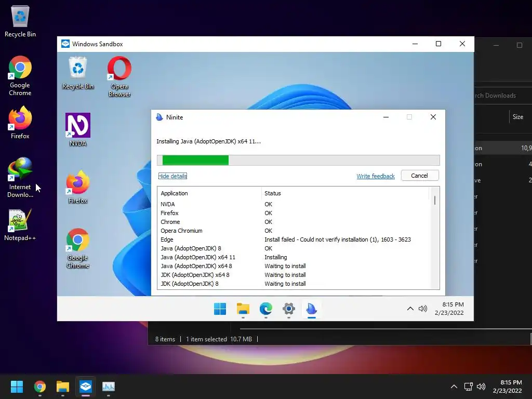Open network icon in host system tray

click(x=469, y=387)
